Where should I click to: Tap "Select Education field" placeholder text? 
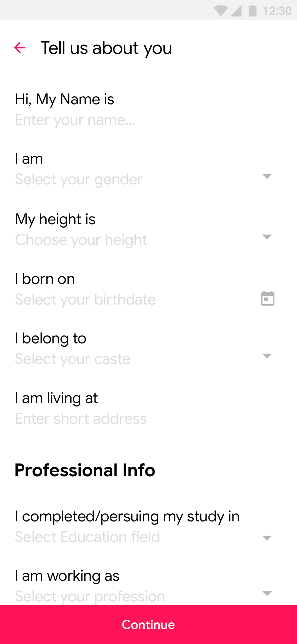(x=87, y=537)
